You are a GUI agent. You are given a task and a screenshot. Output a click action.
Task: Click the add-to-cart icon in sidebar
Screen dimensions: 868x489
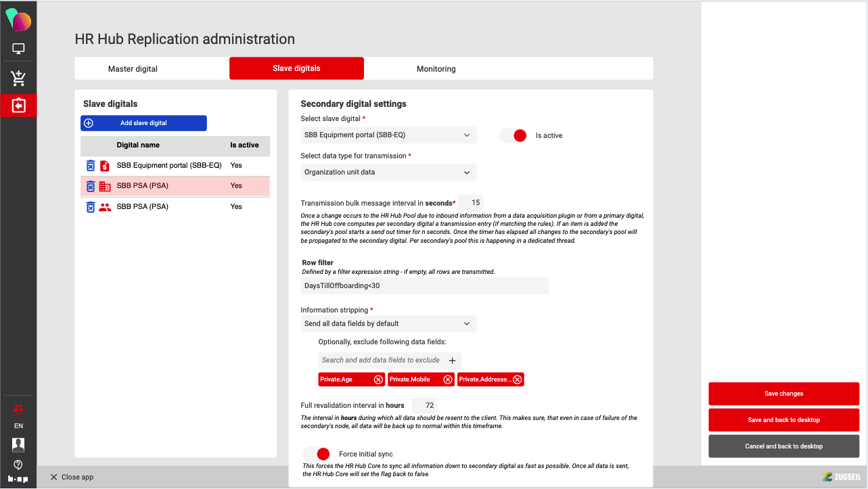click(x=18, y=78)
